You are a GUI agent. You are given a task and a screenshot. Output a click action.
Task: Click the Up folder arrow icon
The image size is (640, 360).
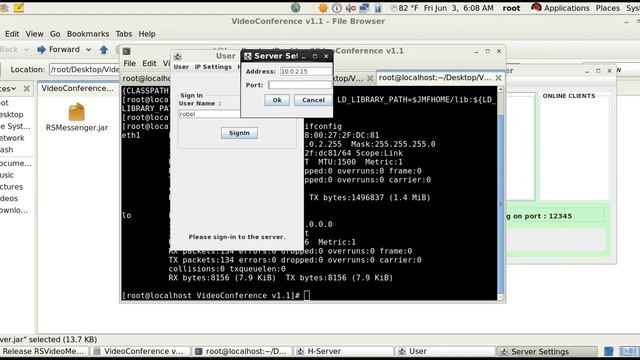click(104, 50)
